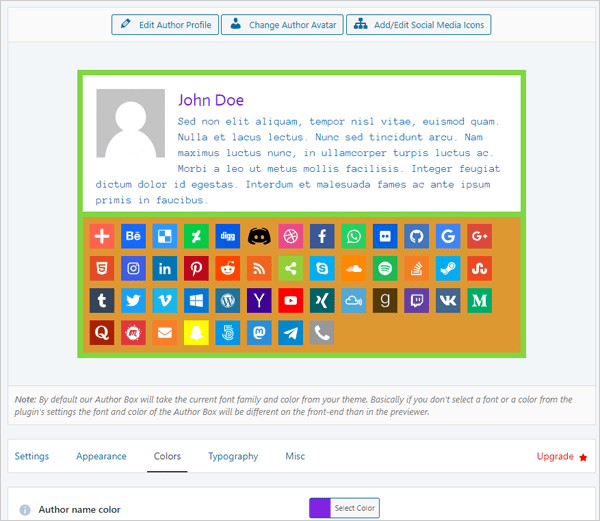Viewport: 600px width, 521px height.
Task: Select the Mastodon social icon
Action: point(259,333)
